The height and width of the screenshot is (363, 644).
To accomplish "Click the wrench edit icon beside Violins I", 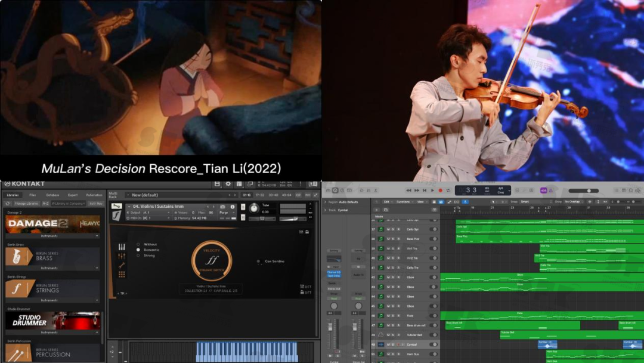I will coord(117,206).
